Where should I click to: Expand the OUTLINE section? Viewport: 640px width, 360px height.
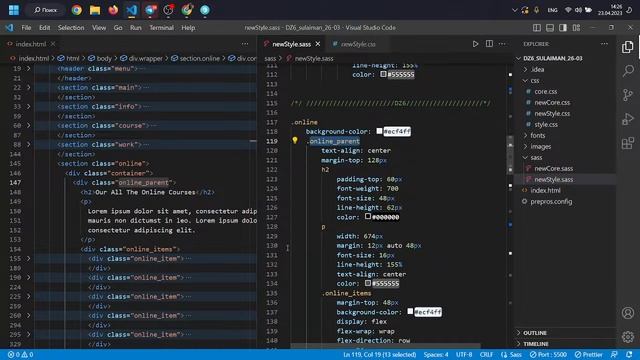click(x=535, y=333)
